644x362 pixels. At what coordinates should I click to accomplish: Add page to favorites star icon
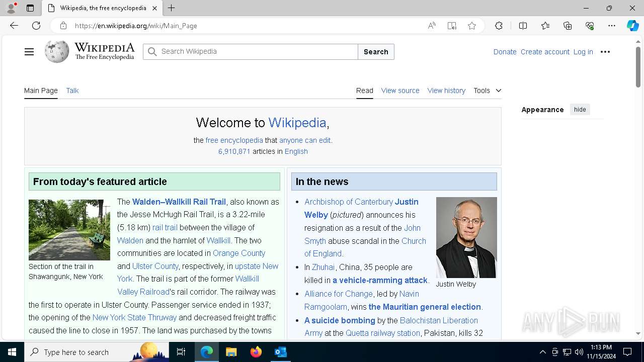[472, 26]
